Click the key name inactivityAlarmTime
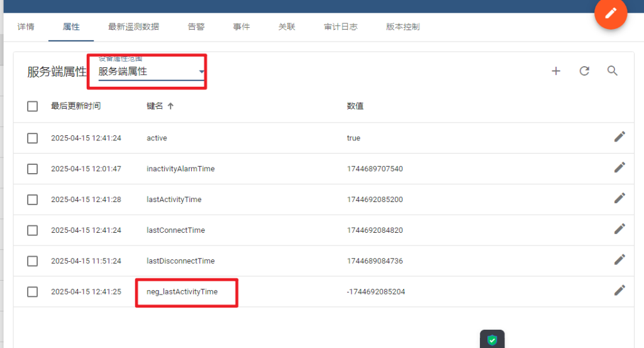The height and width of the screenshot is (348, 644). (180, 169)
